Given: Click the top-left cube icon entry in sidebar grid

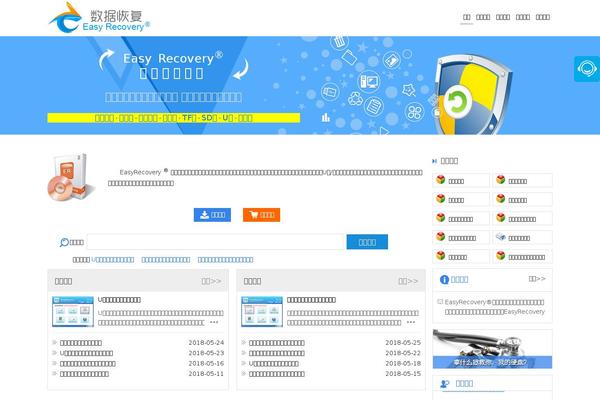Looking at the screenshot, I should [x=461, y=180].
